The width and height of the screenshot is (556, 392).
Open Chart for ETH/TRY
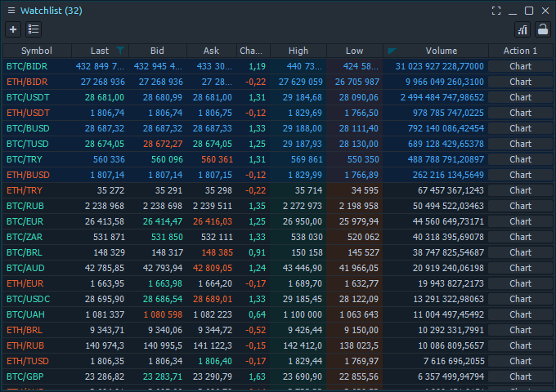pyautogui.click(x=520, y=190)
